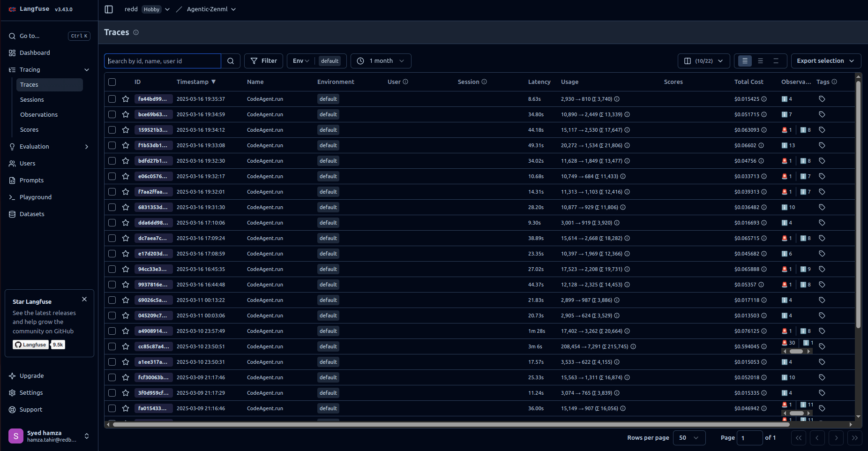Change rows per page from 50
Viewport: 868px width, 451px height.
689,438
